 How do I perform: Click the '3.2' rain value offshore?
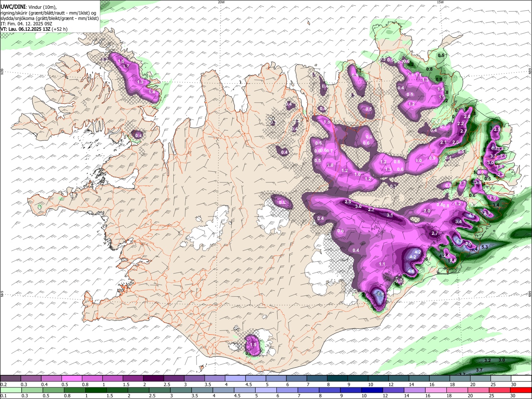tap(488, 360)
